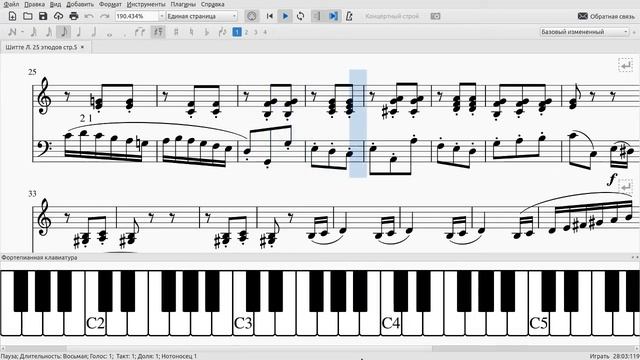Viewport: 640px width, 360px height.
Task: Rewind playback to the start
Action: click(x=269, y=16)
